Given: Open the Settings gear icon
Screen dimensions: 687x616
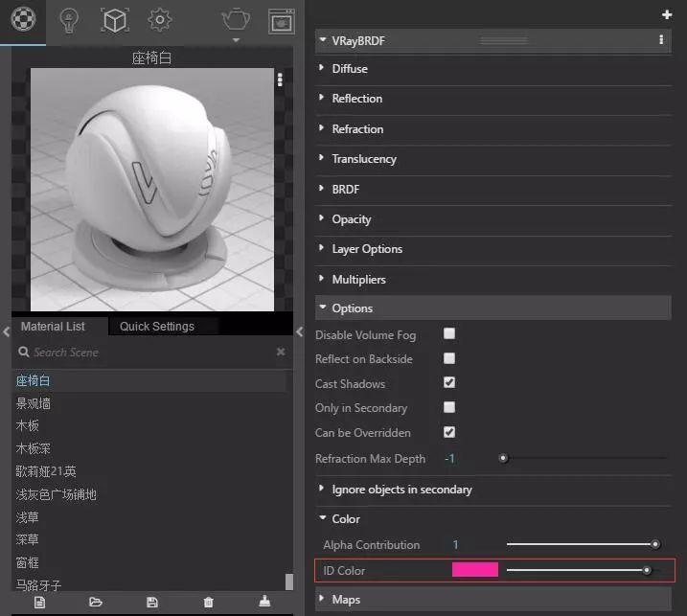Looking at the screenshot, I should pos(160,20).
